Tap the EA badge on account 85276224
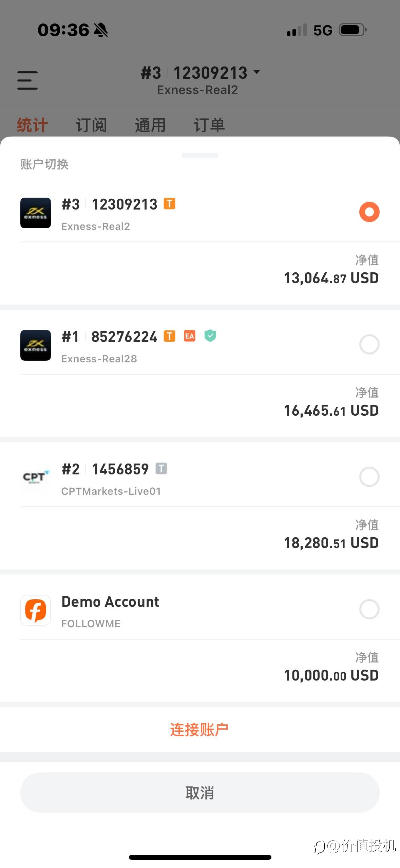 coord(190,336)
